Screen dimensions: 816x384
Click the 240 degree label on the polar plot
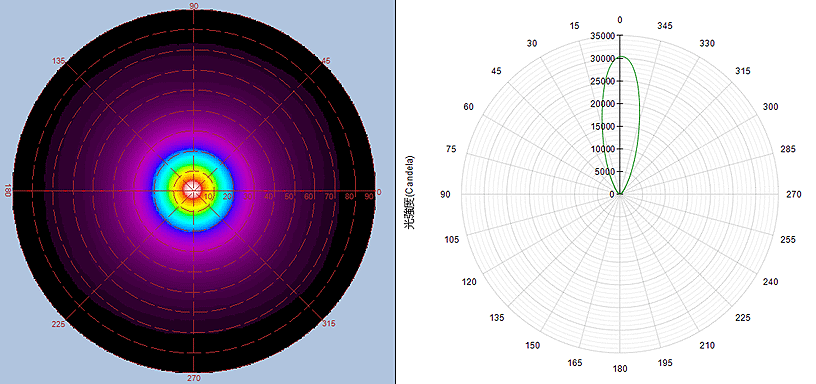point(771,282)
